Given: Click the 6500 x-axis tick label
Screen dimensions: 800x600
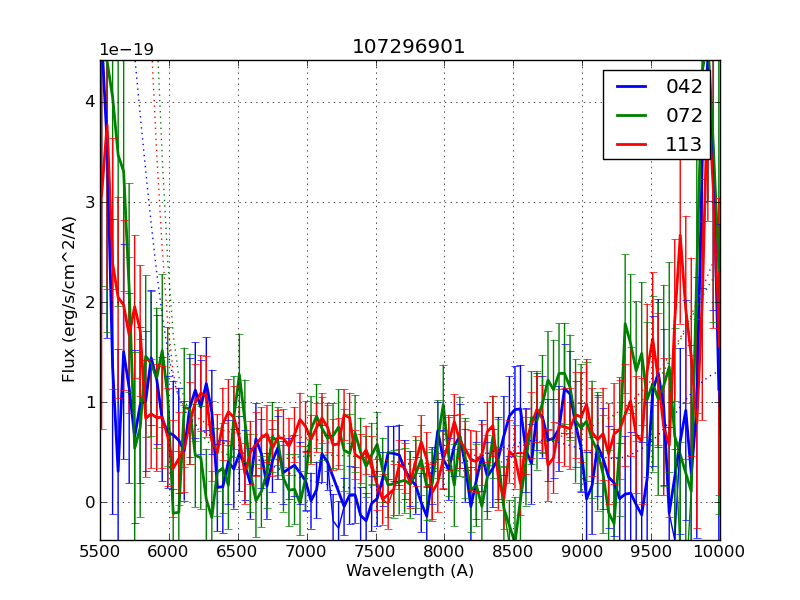Looking at the screenshot, I should [x=238, y=551].
